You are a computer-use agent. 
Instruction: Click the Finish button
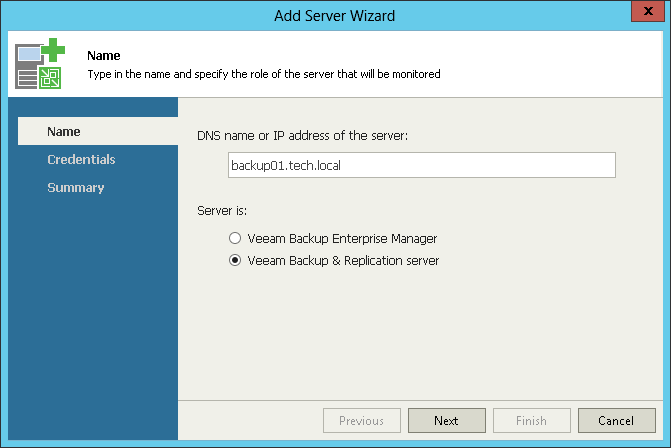[x=531, y=421]
